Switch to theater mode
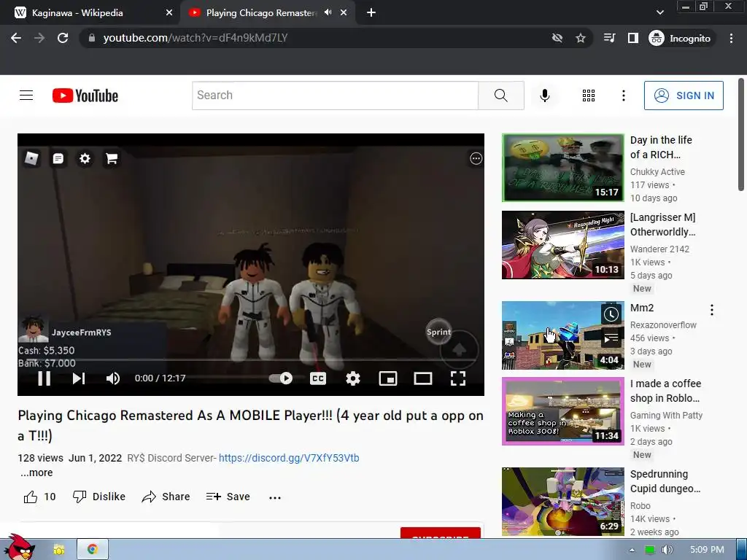This screenshot has height=560, width=747. tap(422, 378)
